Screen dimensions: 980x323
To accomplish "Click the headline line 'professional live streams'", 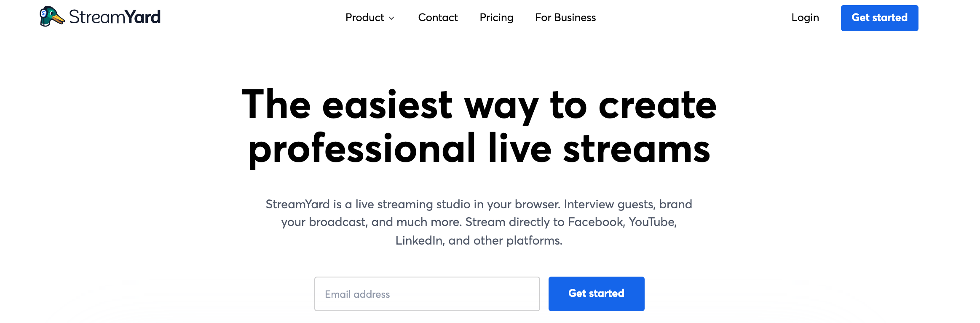I will [479, 149].
